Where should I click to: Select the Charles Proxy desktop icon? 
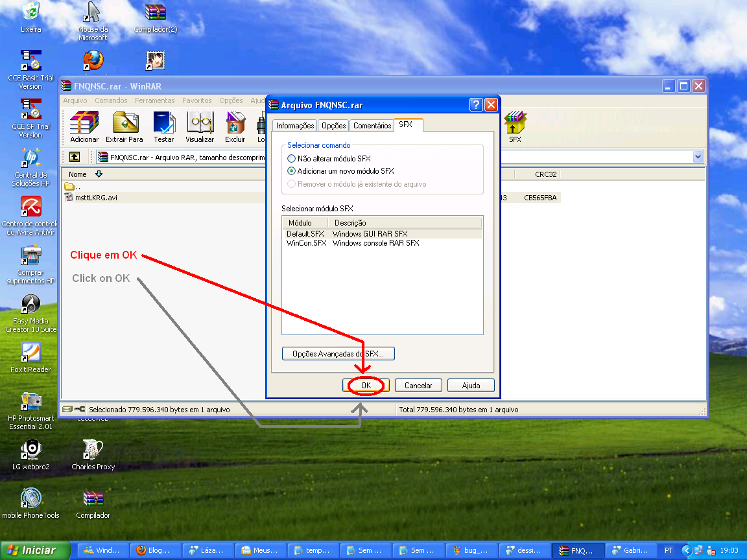[x=93, y=455]
